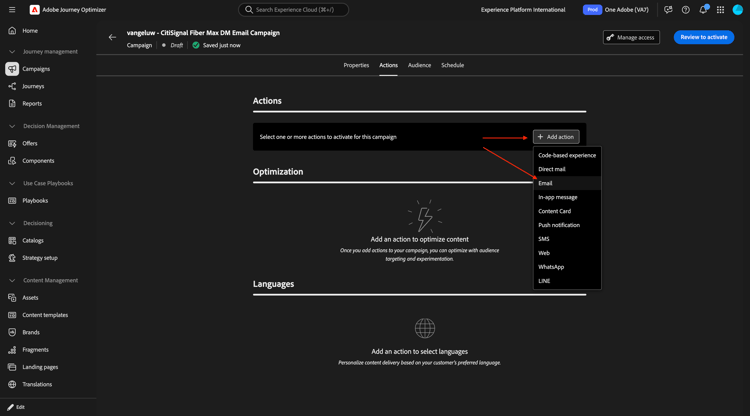Click the Assets icon
The height and width of the screenshot is (416, 750).
click(x=12, y=297)
